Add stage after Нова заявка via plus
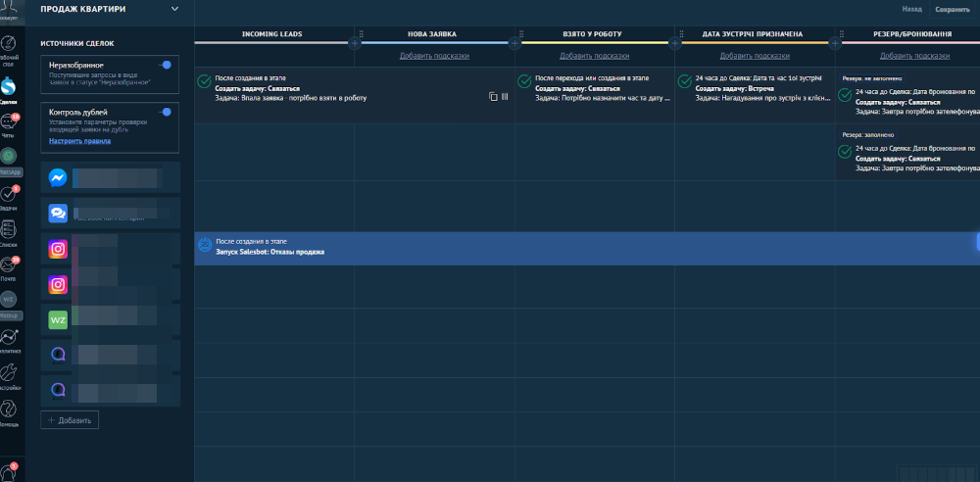This screenshot has width=980, height=482. 514,43
